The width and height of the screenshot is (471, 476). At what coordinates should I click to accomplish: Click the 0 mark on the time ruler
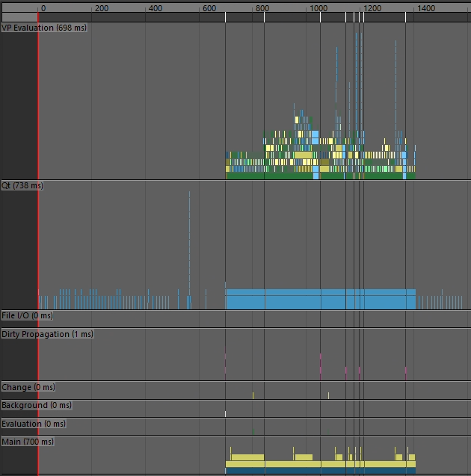[43, 8]
